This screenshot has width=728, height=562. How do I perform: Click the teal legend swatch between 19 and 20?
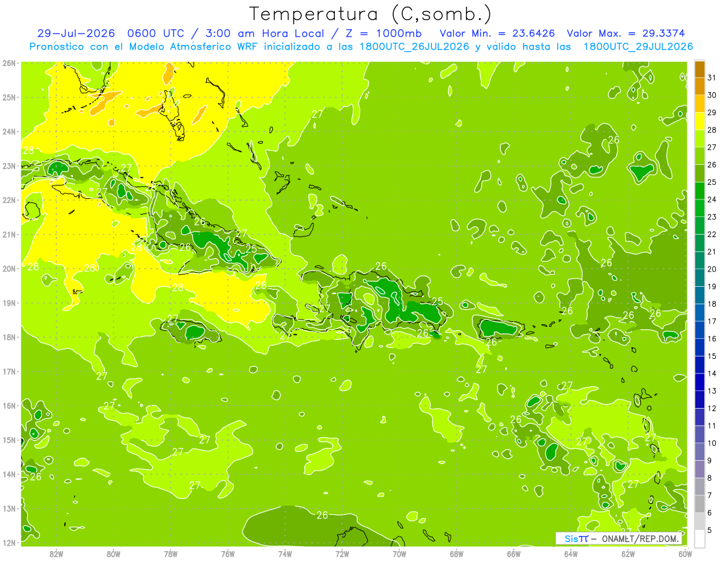coord(699,277)
